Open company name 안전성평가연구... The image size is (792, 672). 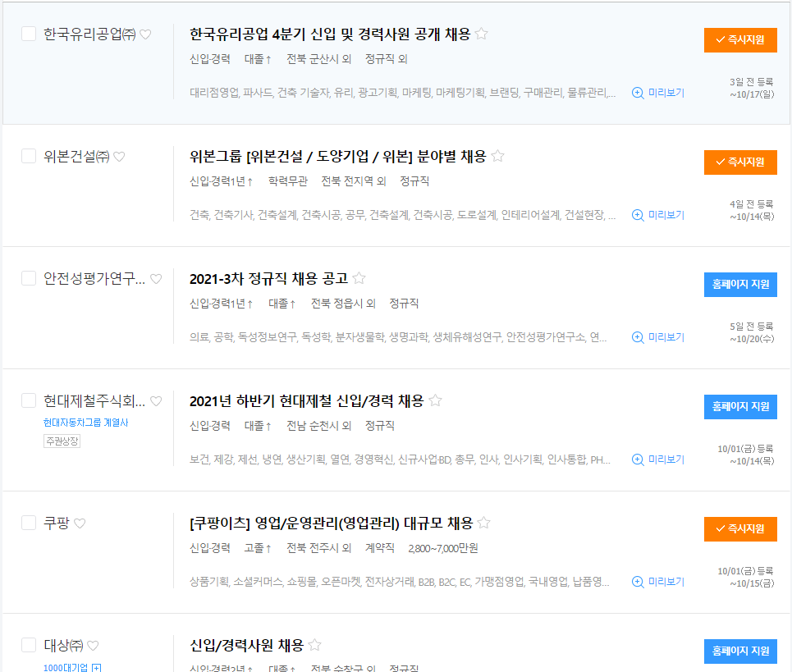[94, 279]
